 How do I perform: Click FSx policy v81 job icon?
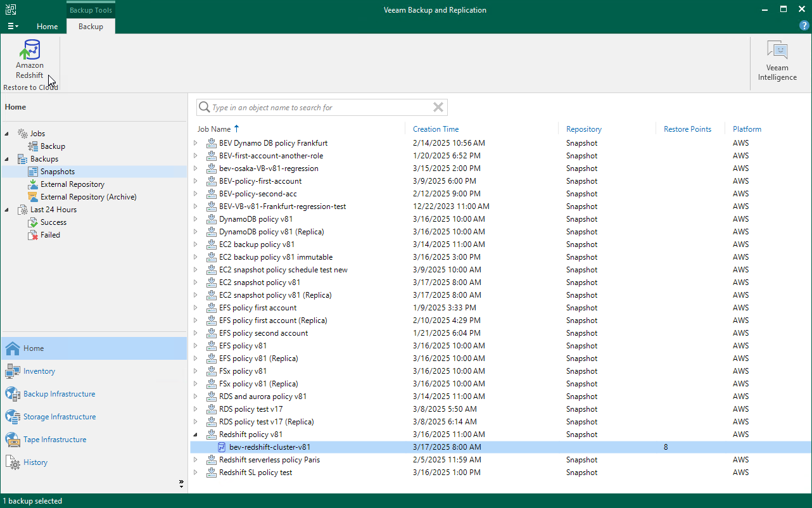pos(212,371)
